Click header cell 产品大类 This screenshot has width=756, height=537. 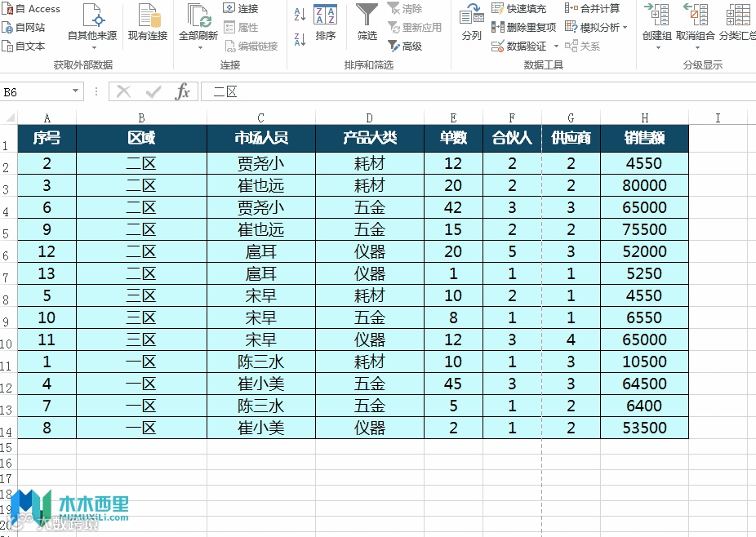(369, 139)
